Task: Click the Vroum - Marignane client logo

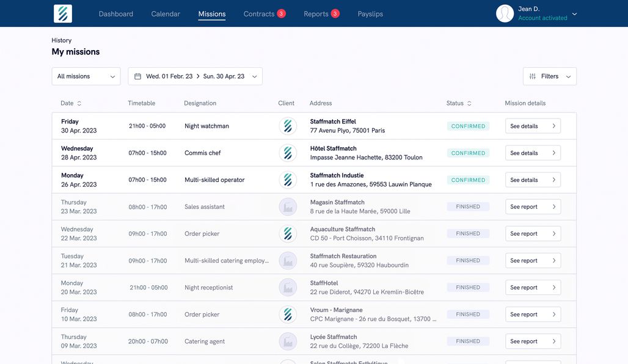Action: pyautogui.click(x=288, y=314)
